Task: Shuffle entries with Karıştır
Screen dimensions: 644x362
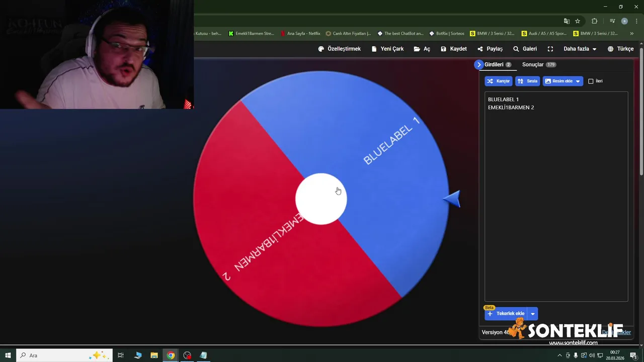Action: 499,81
